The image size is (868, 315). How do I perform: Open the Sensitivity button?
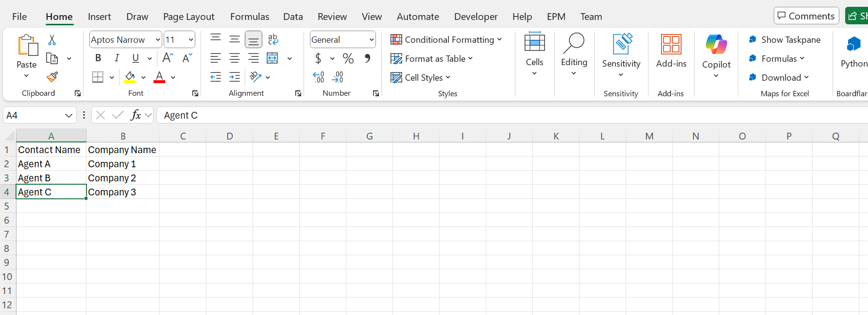(621, 55)
